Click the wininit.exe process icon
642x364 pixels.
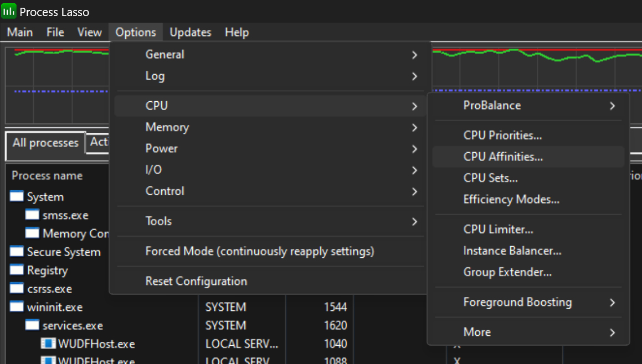coord(17,307)
